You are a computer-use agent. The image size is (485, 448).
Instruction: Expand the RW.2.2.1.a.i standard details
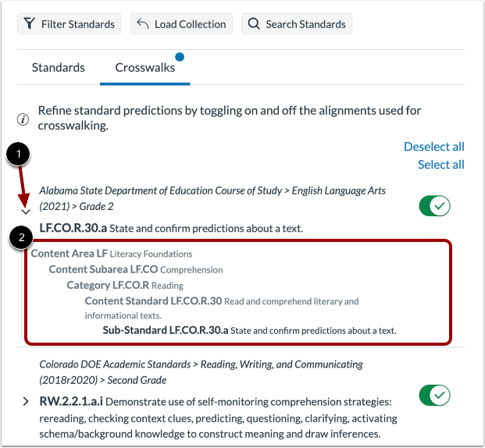[26, 402]
